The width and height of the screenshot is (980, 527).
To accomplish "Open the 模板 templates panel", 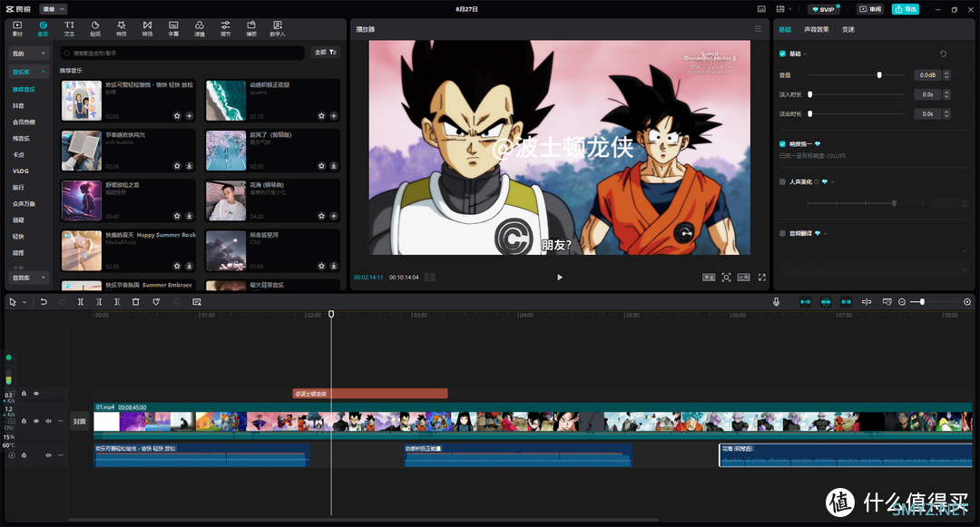I will tap(251, 29).
